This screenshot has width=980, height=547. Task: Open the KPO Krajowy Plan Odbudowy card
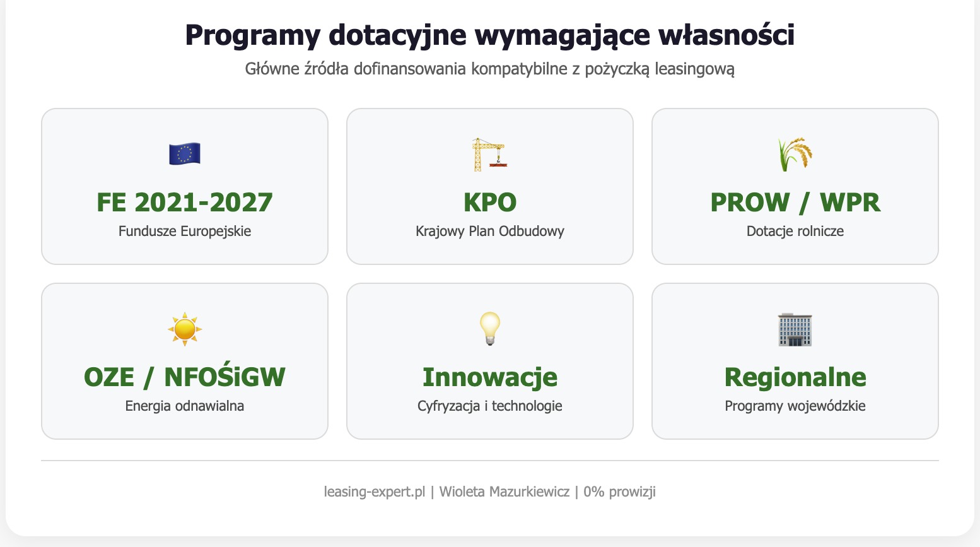click(x=489, y=186)
